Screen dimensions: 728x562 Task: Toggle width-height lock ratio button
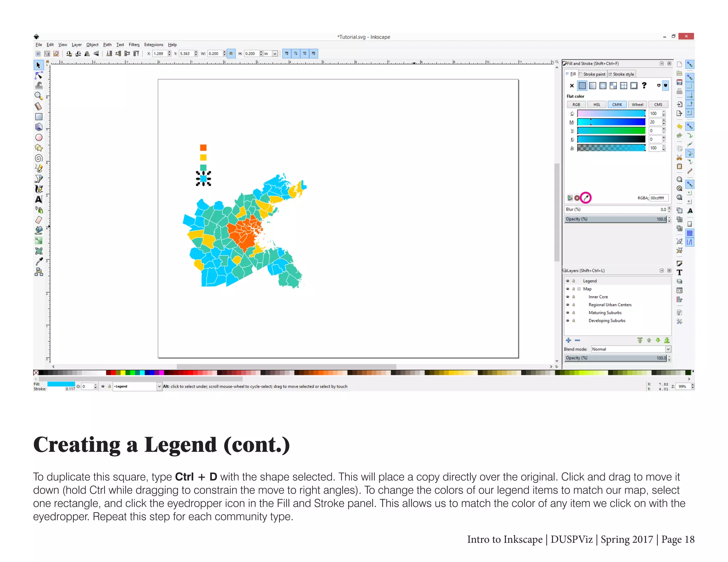[x=231, y=54]
